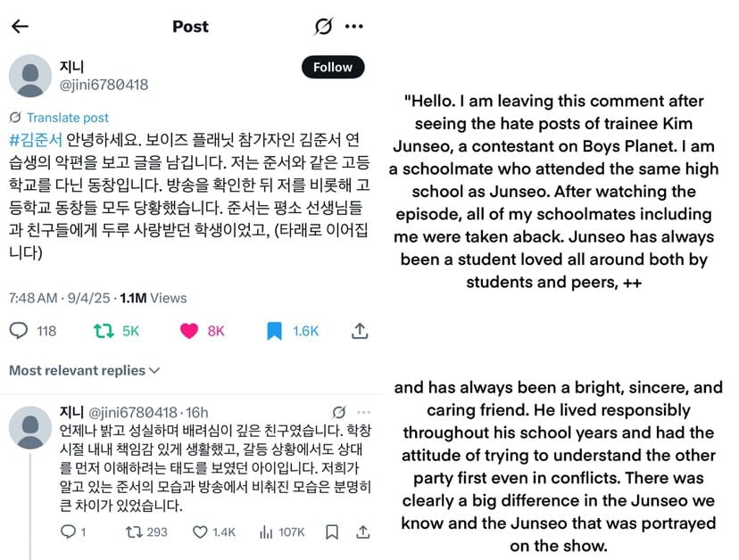739x560 pixels.
Task: Click the Grok icon on the reply
Action: tap(338, 412)
